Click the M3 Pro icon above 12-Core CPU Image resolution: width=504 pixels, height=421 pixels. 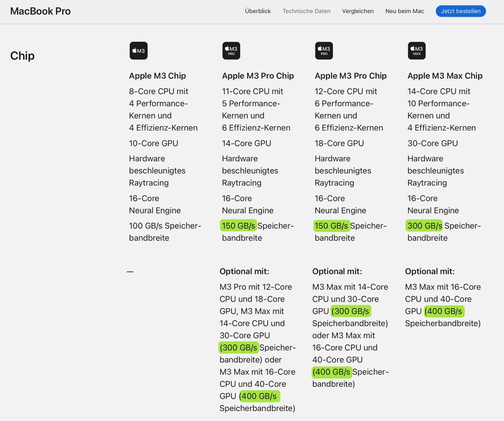(x=324, y=51)
